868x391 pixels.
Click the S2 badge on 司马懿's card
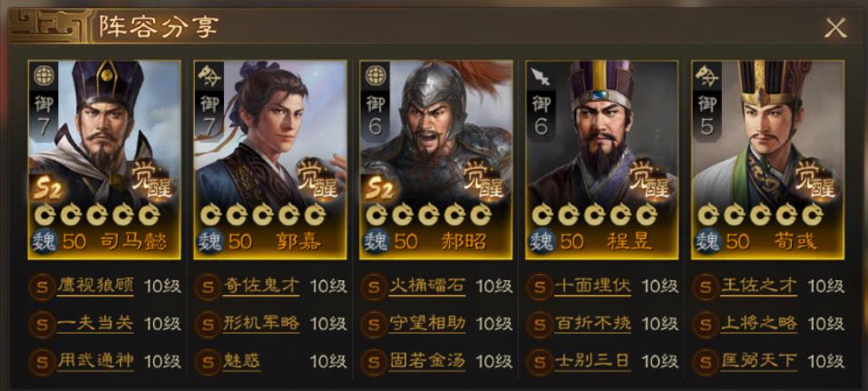pos(46,189)
